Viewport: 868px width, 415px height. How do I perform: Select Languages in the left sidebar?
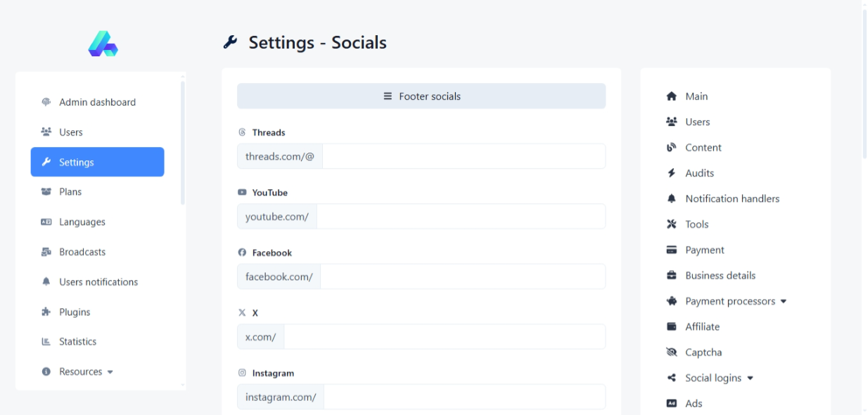pyautogui.click(x=82, y=222)
